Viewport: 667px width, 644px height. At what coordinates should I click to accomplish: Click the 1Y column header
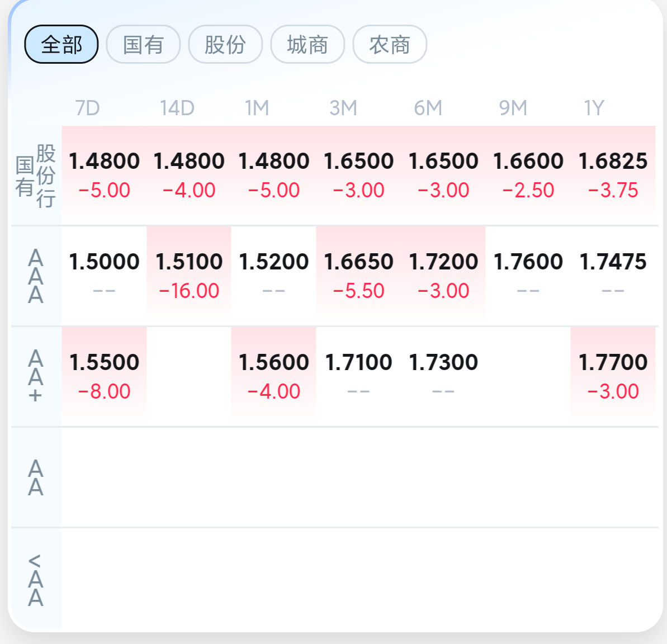(x=594, y=108)
